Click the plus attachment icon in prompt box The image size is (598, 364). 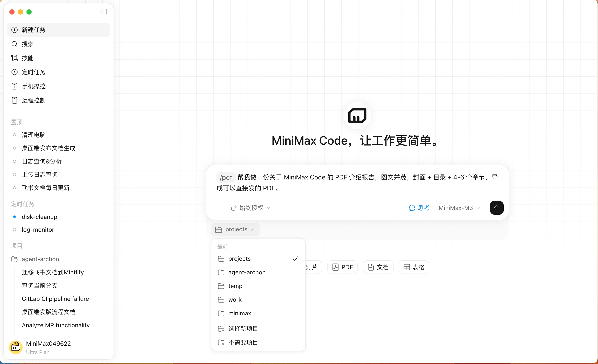[218, 208]
